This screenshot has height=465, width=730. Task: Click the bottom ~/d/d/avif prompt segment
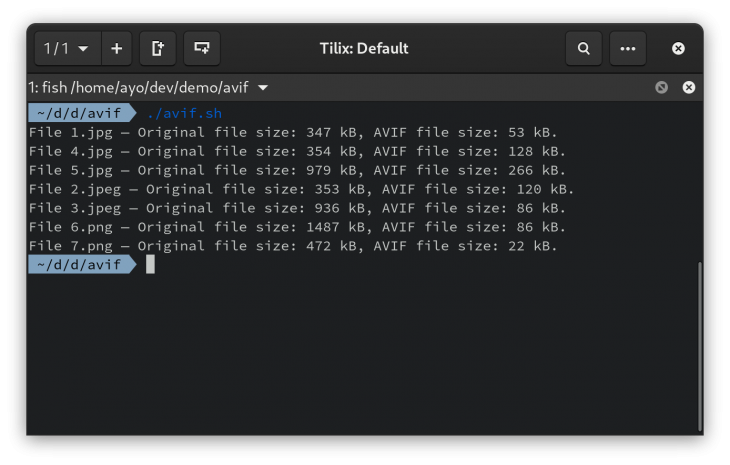(78, 264)
